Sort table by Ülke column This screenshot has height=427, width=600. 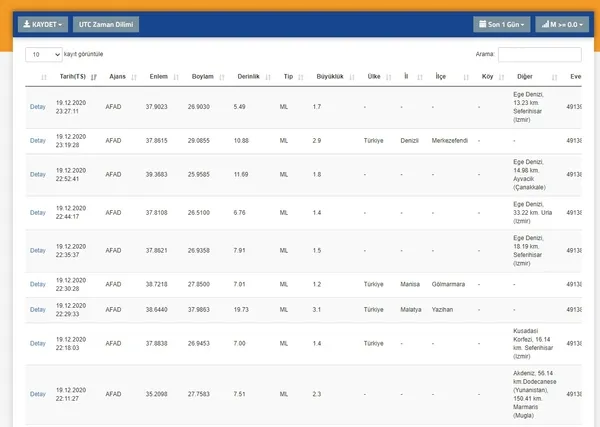[374, 76]
